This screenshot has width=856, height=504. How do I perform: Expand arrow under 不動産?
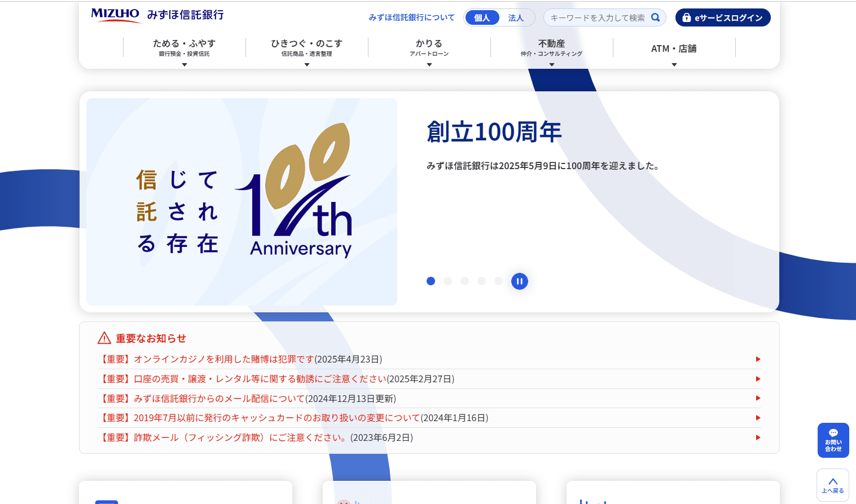[x=552, y=65]
